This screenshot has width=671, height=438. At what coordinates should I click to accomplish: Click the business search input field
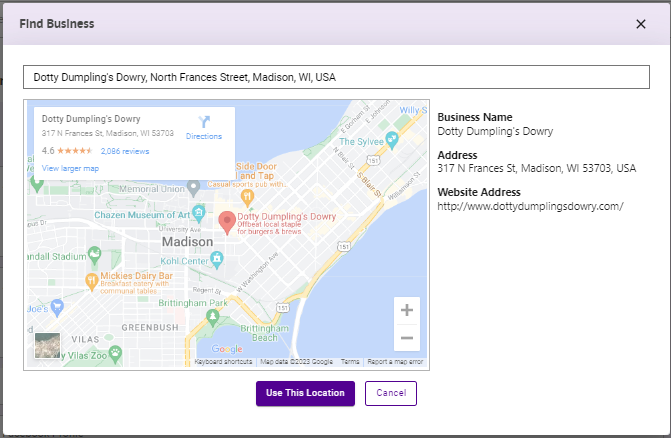click(336, 77)
